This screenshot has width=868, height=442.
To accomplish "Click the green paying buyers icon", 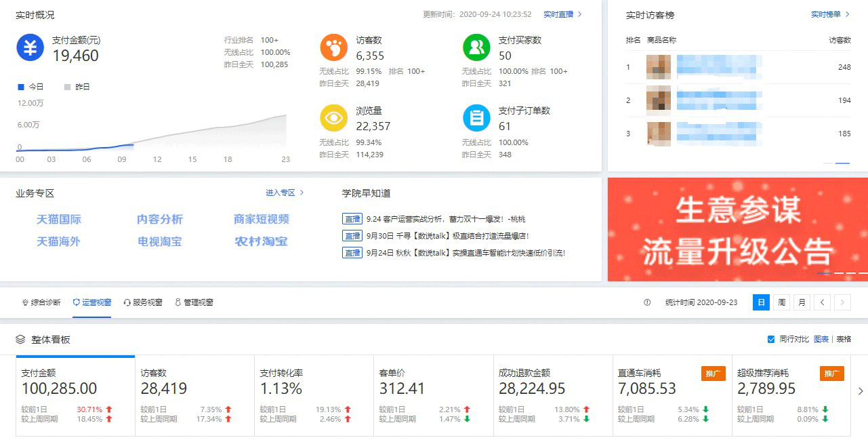I will pos(476,47).
